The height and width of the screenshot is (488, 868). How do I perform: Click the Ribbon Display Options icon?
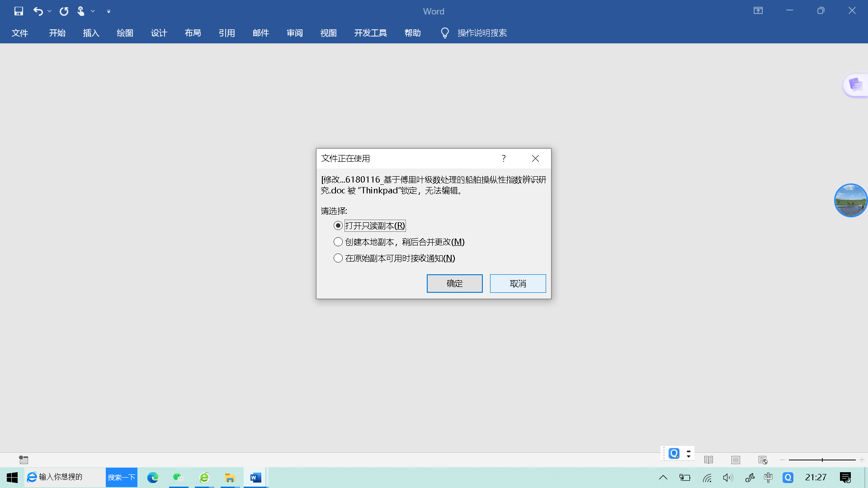[758, 11]
